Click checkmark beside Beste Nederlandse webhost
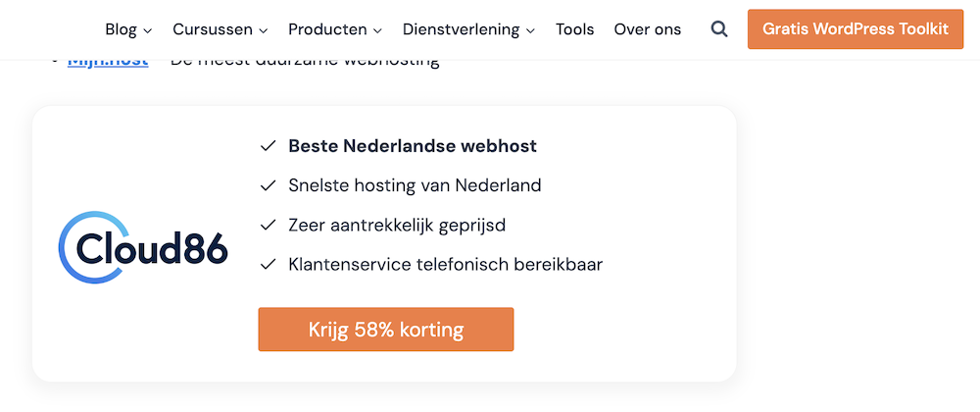The image size is (980, 412). pyautogui.click(x=268, y=147)
